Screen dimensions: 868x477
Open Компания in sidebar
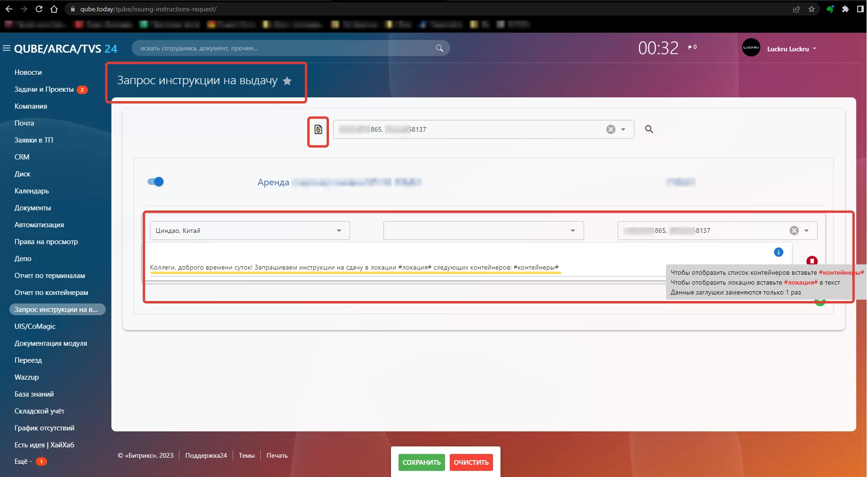(x=31, y=106)
